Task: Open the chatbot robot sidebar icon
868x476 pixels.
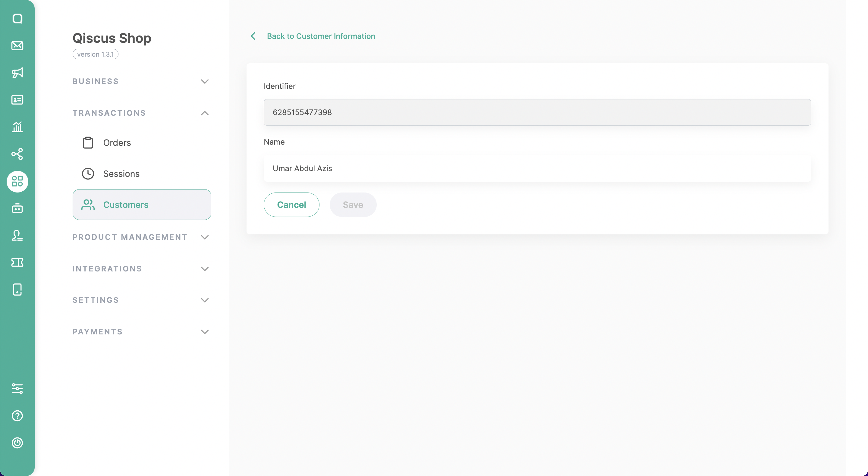Action: pos(17,208)
